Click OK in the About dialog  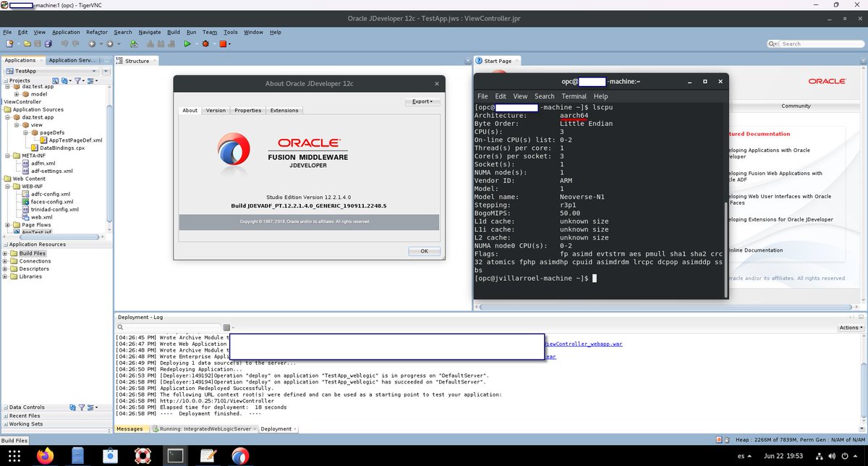[424, 251]
